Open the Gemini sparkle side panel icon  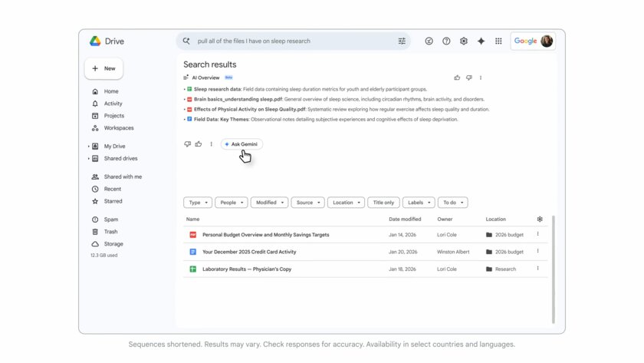[481, 41]
